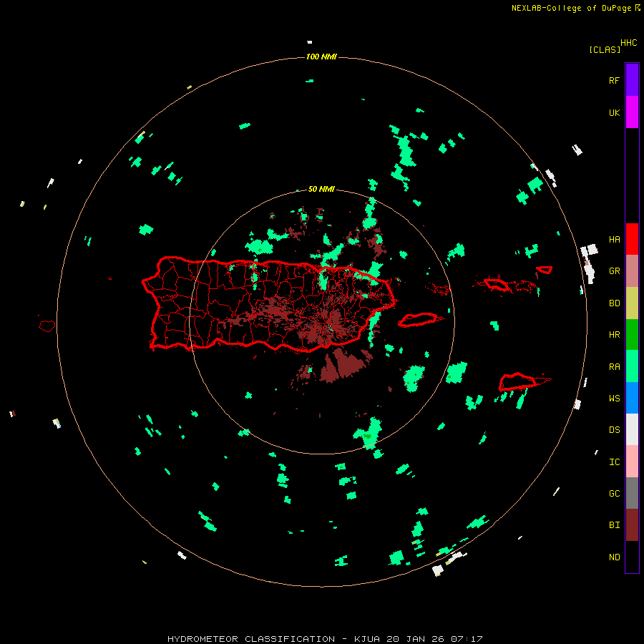Click the RF legend label
Viewport: 644px width, 644px height.
614,80
